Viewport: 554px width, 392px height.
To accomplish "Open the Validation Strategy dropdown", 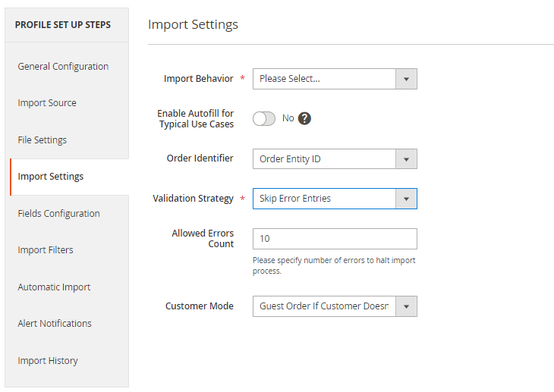I will click(335, 199).
